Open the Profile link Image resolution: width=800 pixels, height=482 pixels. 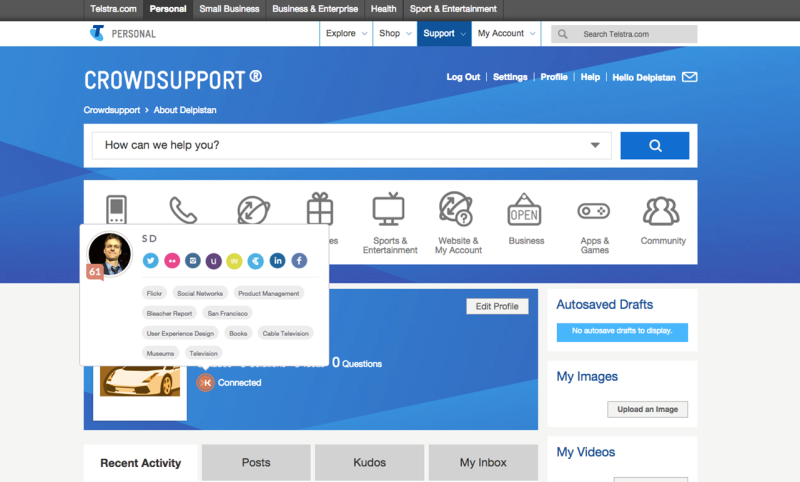click(x=554, y=77)
